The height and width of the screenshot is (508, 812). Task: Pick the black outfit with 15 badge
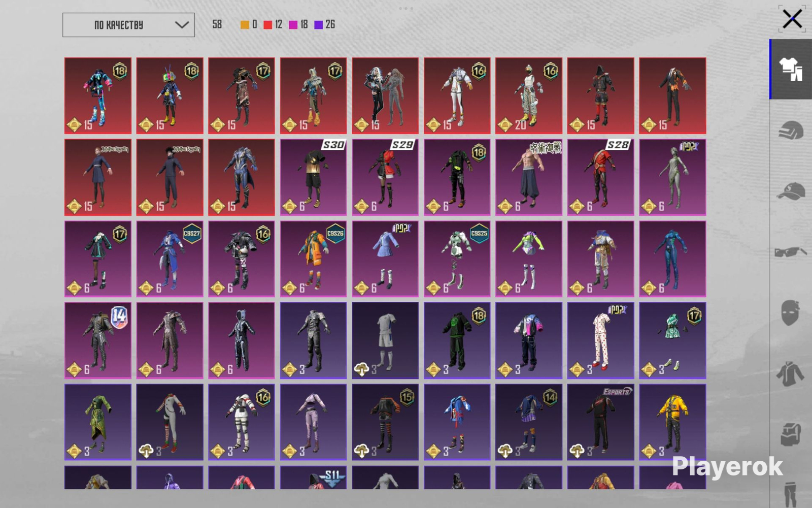385,422
